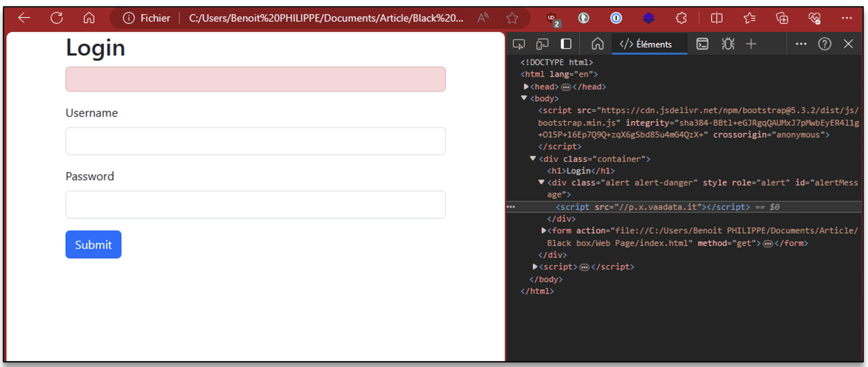
Task: Select the inspect element picker tool
Action: (519, 44)
